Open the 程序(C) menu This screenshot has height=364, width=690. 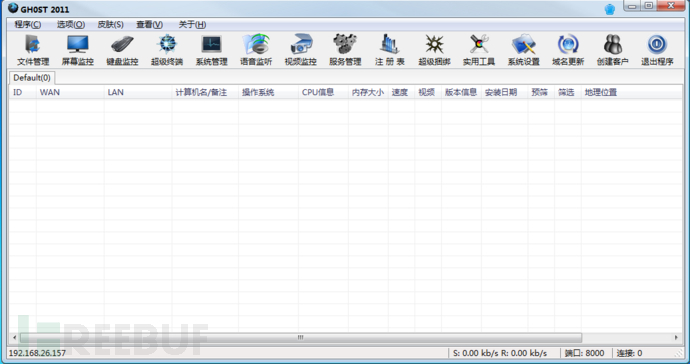point(28,25)
